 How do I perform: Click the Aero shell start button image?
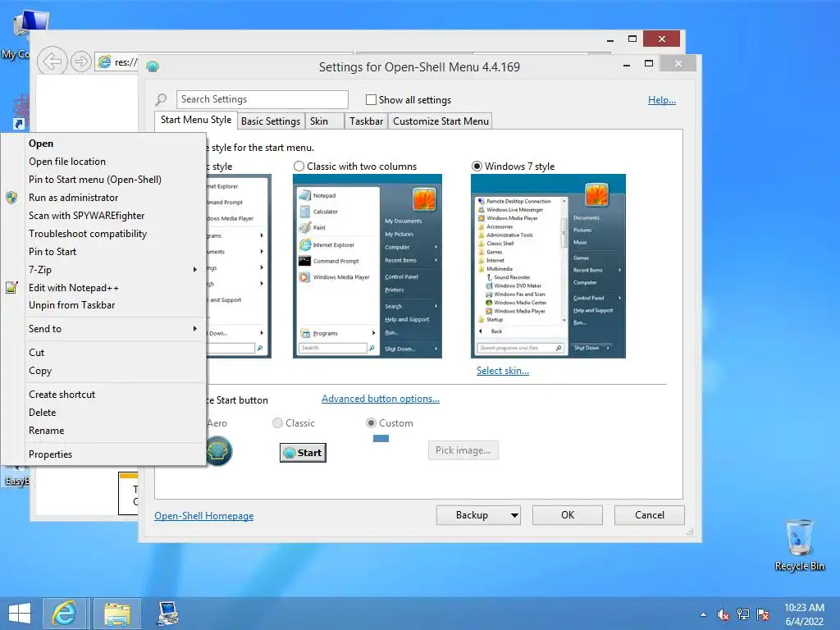point(218,451)
